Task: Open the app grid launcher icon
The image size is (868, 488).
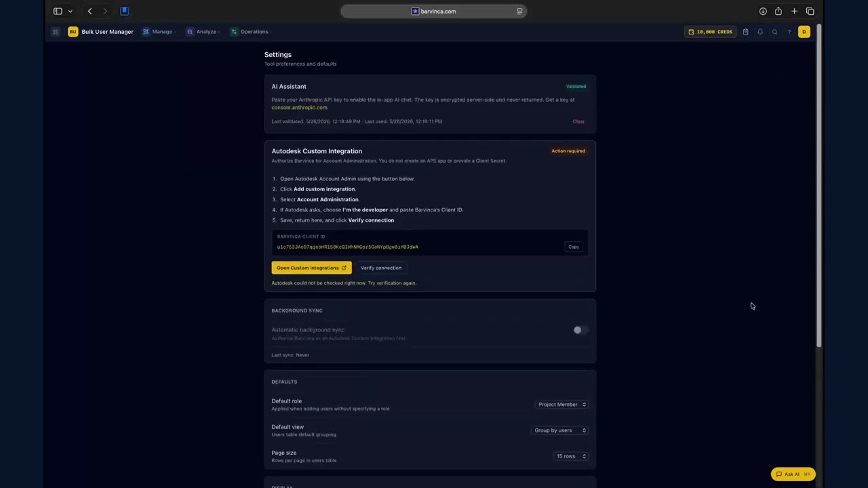Action: [x=56, y=32]
